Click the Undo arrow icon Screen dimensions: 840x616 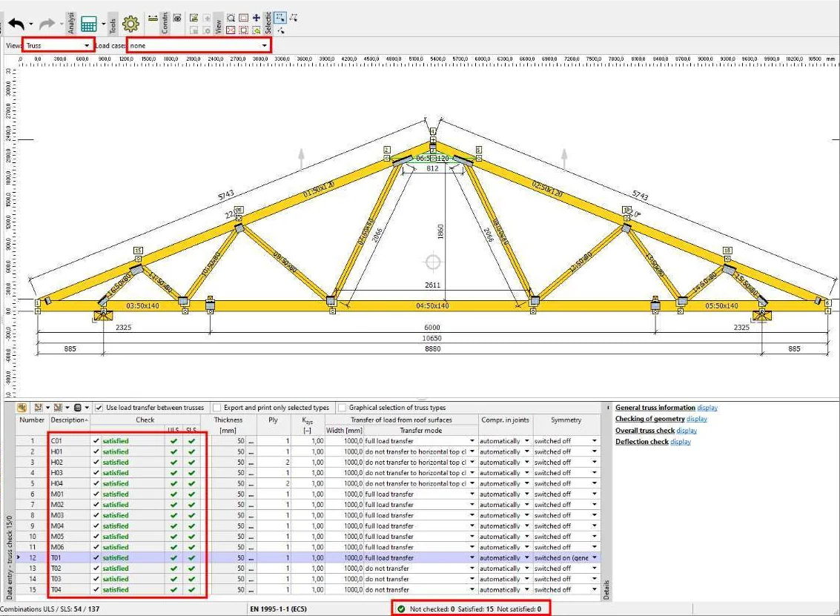point(16,24)
